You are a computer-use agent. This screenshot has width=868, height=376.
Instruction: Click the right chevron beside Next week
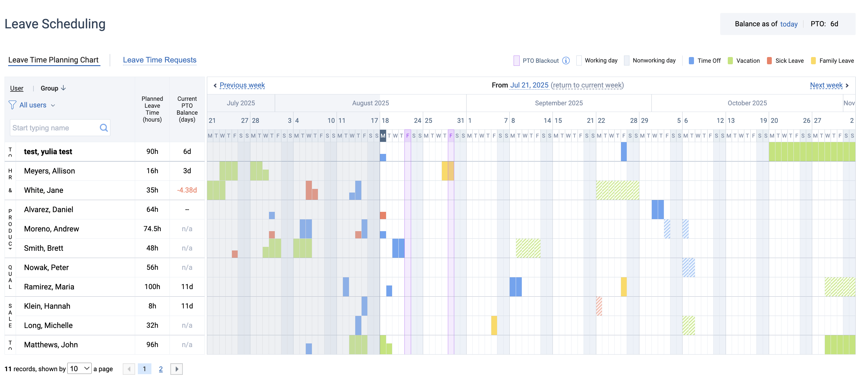click(847, 85)
